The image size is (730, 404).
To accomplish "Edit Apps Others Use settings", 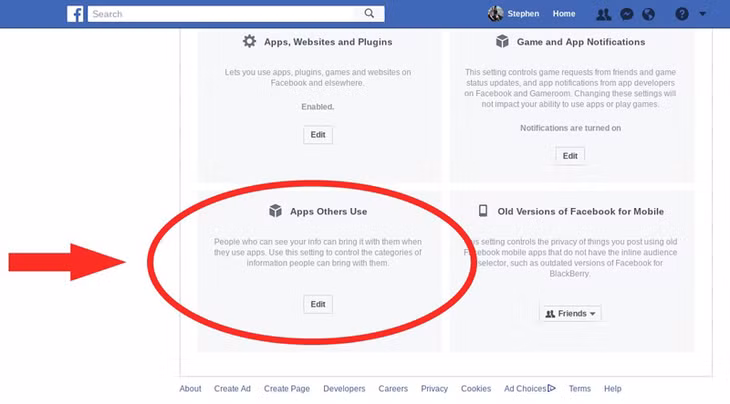I will (318, 304).
